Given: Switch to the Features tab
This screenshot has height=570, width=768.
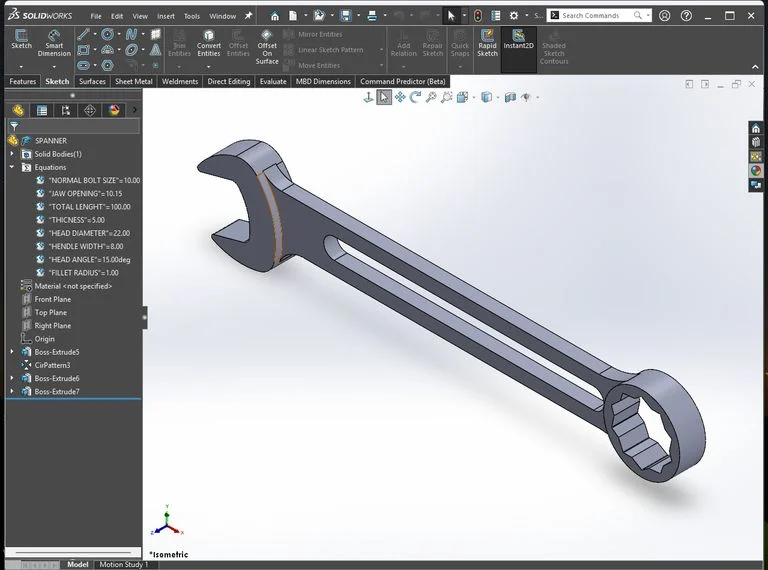Looking at the screenshot, I should pos(23,81).
